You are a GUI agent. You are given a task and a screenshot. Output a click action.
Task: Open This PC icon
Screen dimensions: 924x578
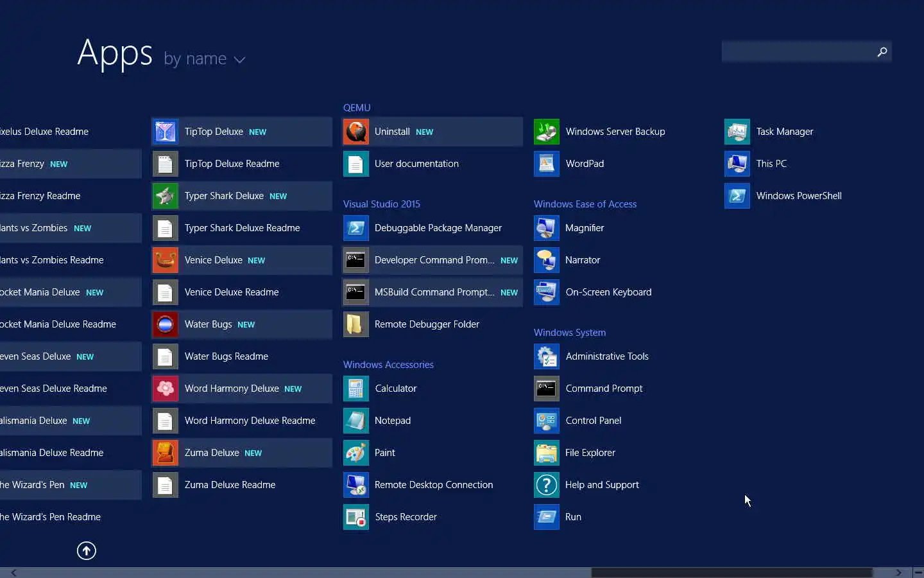coord(737,164)
